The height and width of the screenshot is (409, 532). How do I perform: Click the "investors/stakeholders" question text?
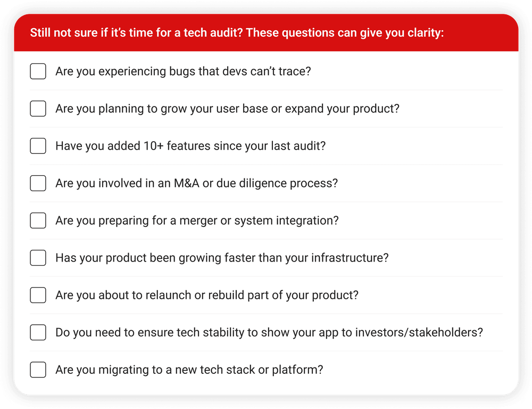(269, 333)
